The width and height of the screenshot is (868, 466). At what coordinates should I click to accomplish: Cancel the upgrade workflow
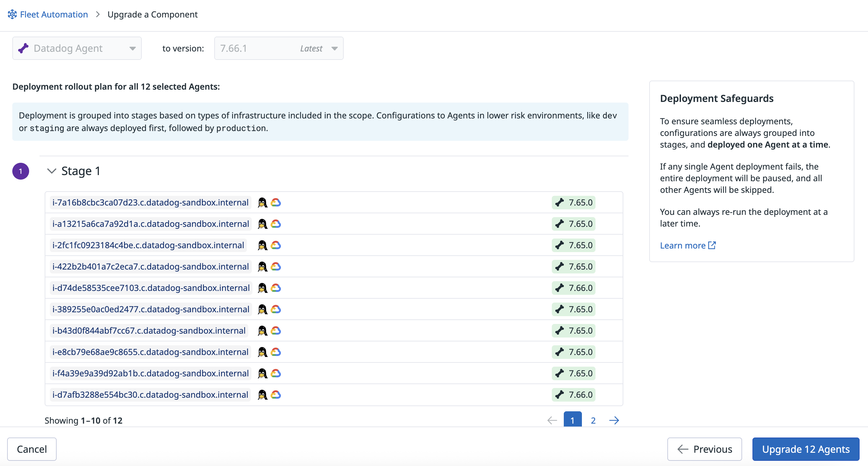[32, 449]
